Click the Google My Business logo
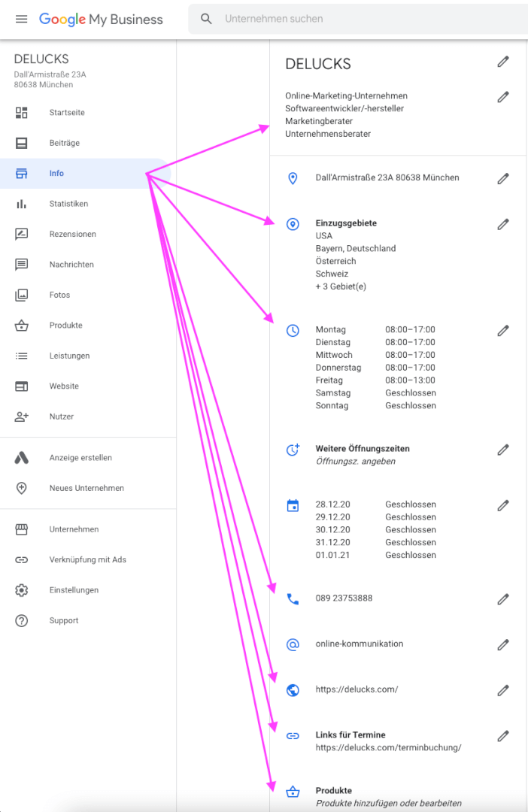 [x=101, y=19]
